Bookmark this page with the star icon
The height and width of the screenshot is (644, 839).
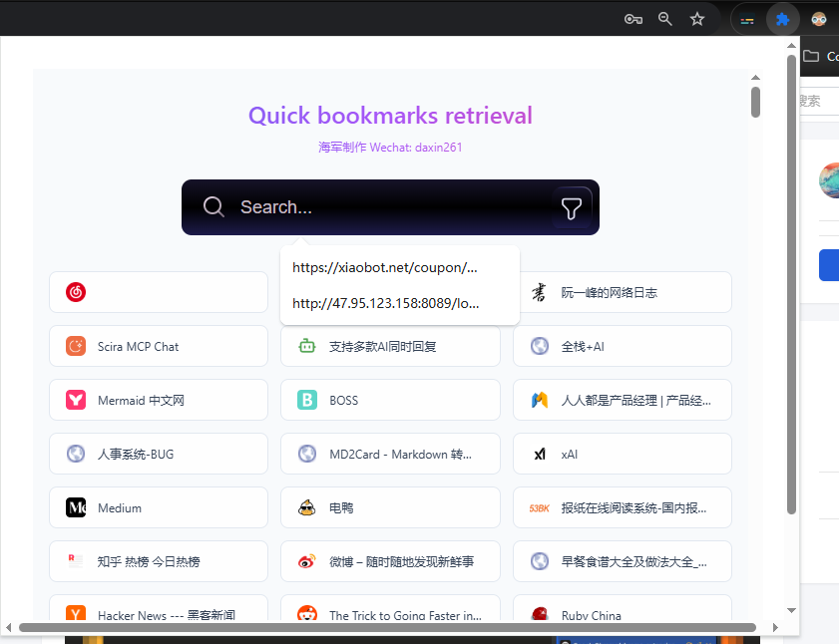coord(697,20)
